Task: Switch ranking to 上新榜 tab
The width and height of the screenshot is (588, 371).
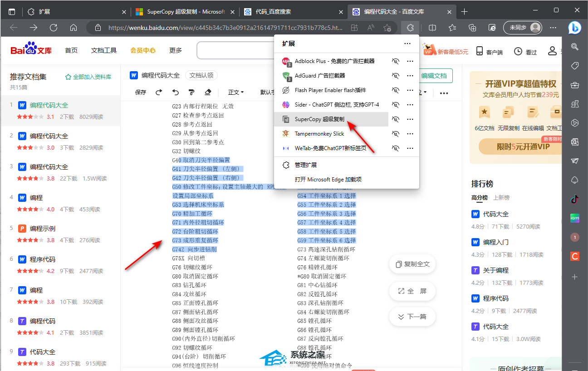Action: coord(501,197)
